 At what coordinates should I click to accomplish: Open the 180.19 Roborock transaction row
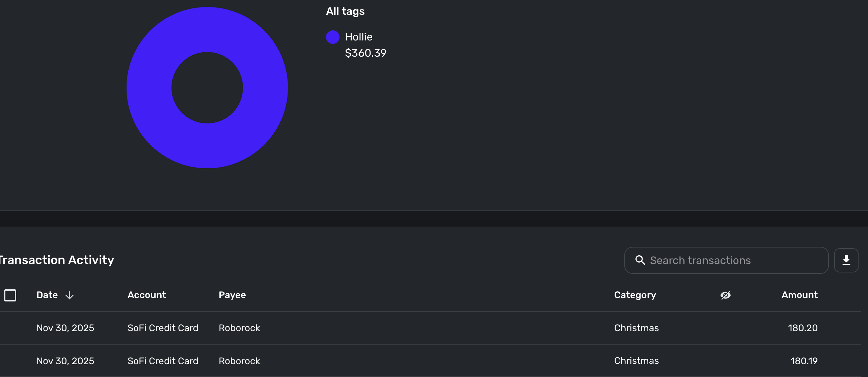[x=405, y=361]
